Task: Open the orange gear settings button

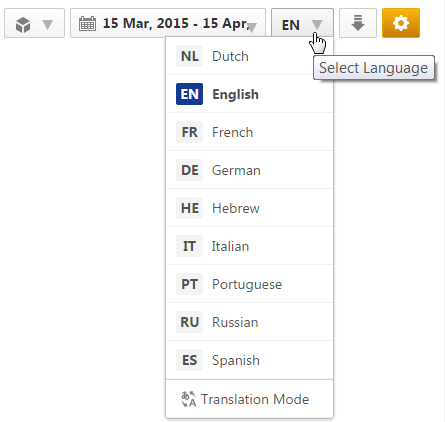Action: 401,23
